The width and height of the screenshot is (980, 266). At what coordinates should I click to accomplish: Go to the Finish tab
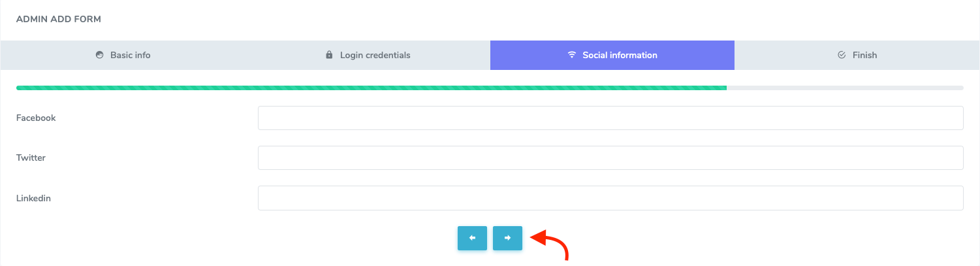[857, 55]
